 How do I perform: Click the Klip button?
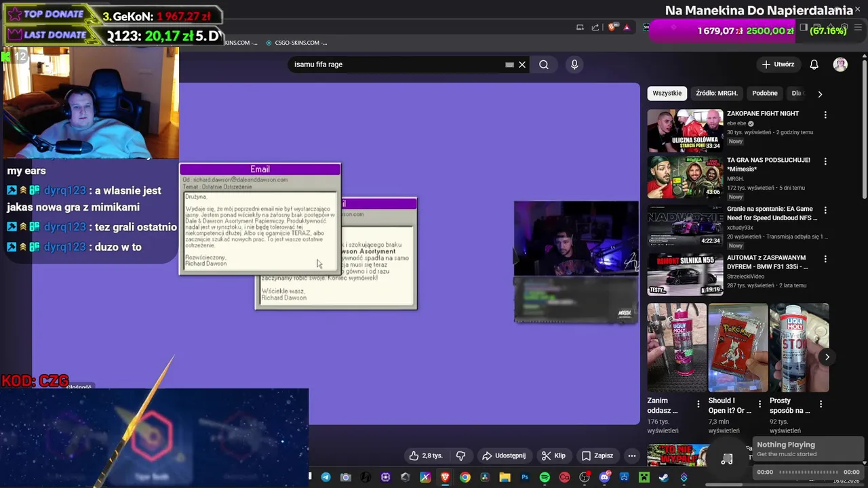(553, 455)
